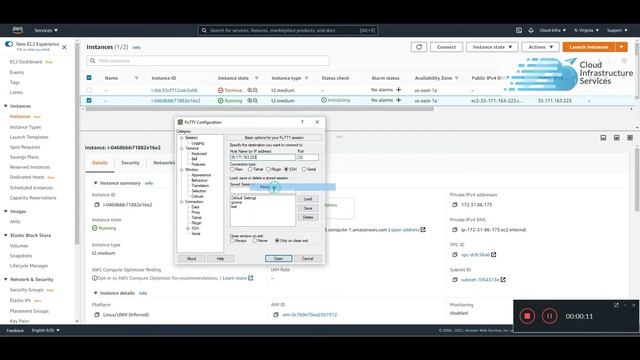Open the English (US) language selector
The width and height of the screenshot is (640, 360).
tap(46, 330)
